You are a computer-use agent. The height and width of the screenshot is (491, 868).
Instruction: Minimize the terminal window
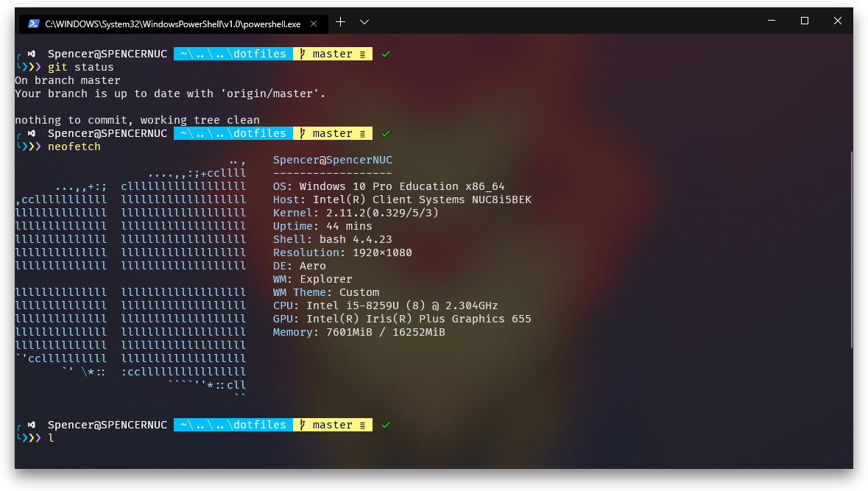(772, 21)
